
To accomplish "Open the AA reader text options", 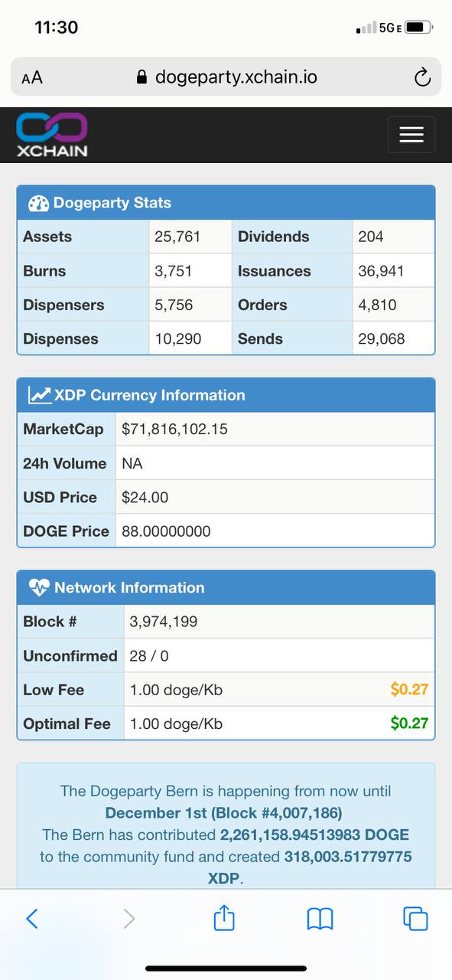I will pos(32,77).
